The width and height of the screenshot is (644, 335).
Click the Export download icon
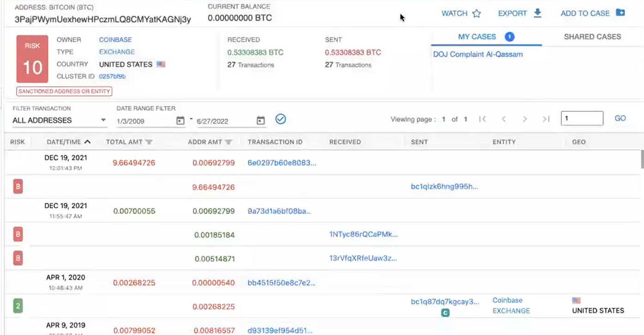click(x=537, y=13)
